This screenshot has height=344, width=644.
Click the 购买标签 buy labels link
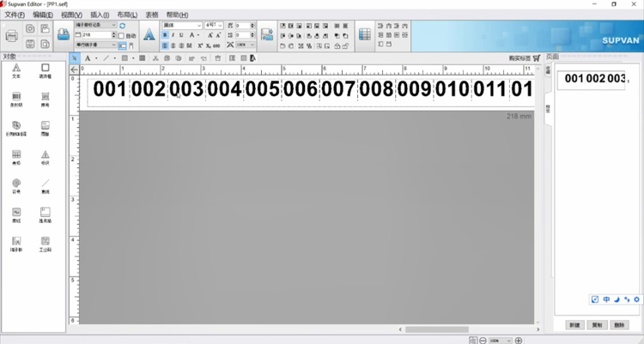point(520,58)
